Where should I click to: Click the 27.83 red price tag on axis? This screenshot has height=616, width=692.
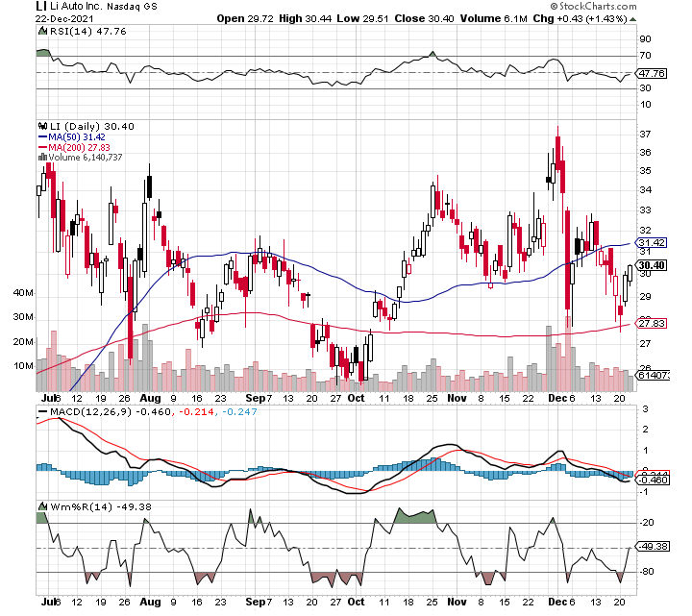(x=652, y=324)
